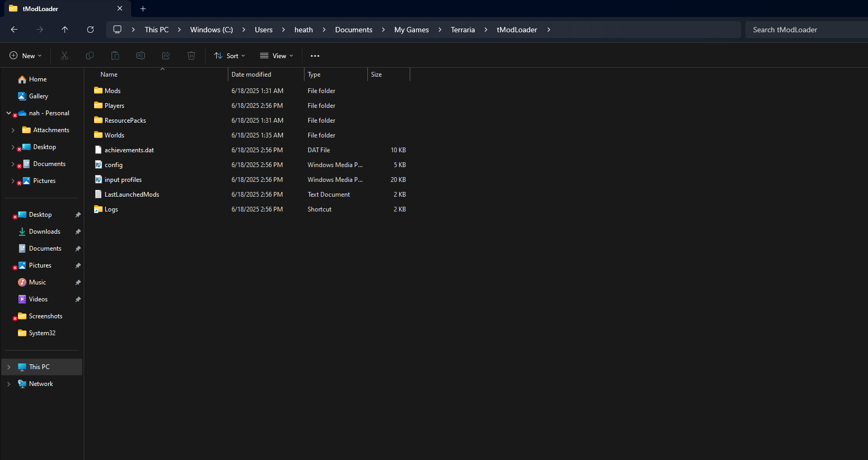
Task: Collapse the nah - Personal OneDrive tree
Action: coord(8,113)
